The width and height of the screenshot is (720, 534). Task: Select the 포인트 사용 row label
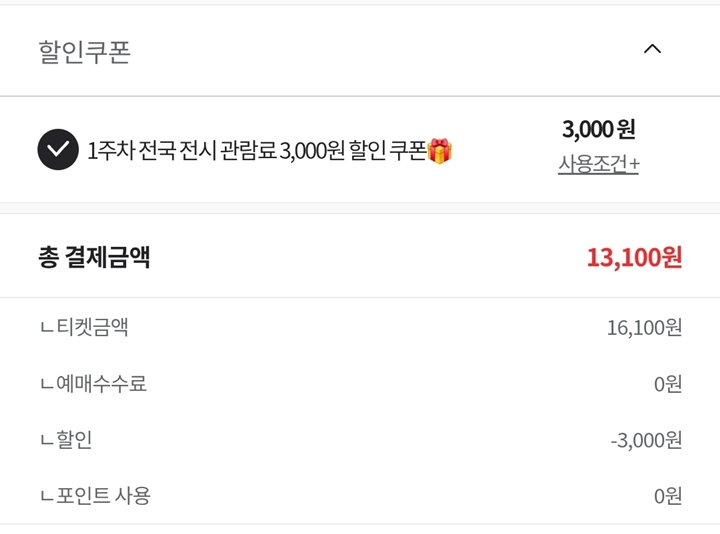tap(104, 495)
